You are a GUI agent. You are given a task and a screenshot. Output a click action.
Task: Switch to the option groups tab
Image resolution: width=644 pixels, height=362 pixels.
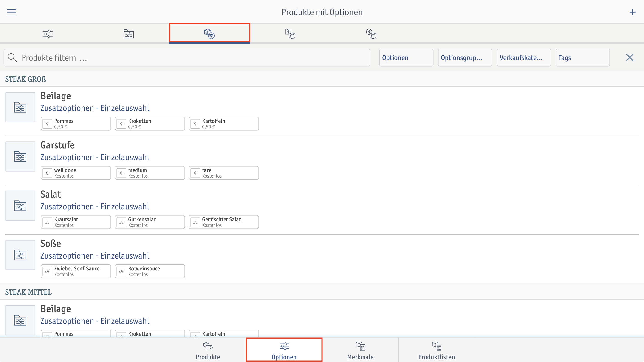coord(128,34)
